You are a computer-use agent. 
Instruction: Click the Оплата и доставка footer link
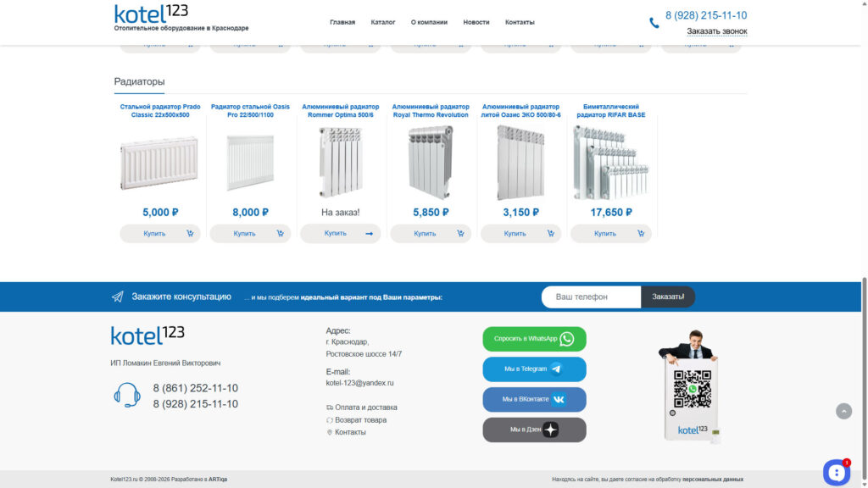click(365, 408)
